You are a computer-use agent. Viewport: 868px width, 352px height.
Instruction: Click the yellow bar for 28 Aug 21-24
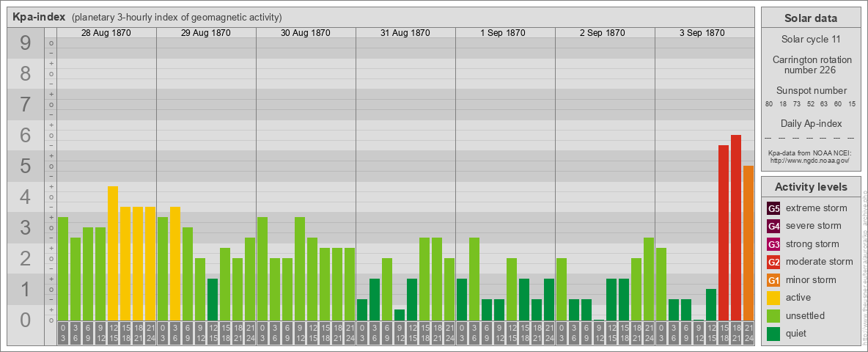(x=150, y=263)
